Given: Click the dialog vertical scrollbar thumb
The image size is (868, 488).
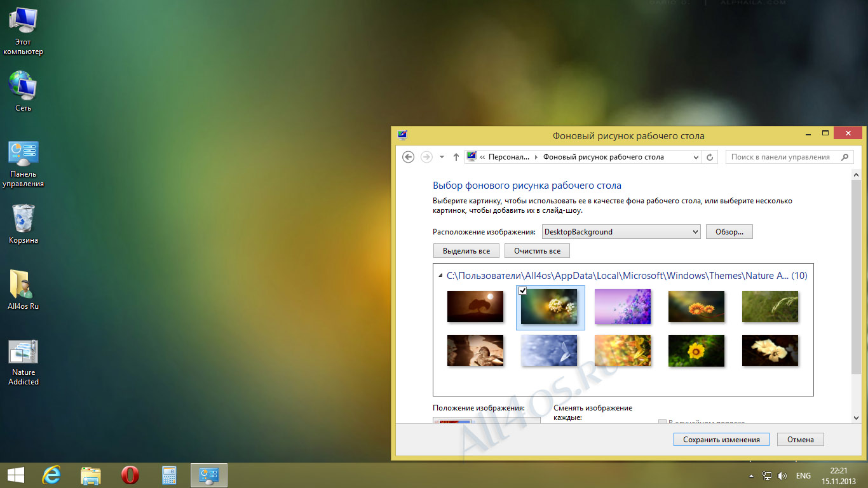Looking at the screenshot, I should (857, 276).
